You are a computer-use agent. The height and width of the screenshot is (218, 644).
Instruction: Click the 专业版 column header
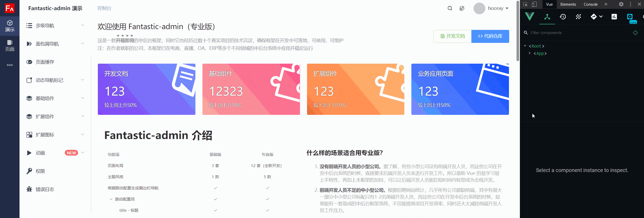pos(267,154)
